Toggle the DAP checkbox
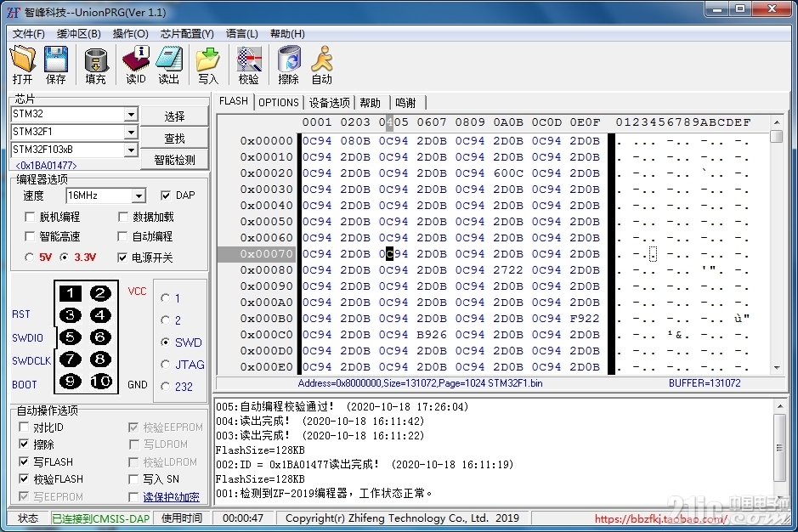798x532 pixels. (x=166, y=195)
